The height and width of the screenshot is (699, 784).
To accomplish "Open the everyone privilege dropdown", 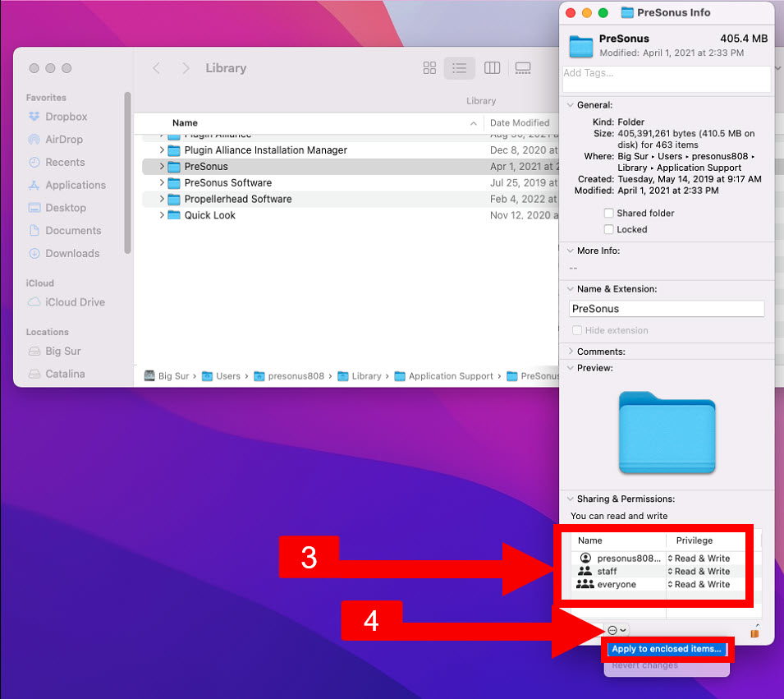I will tap(699, 585).
